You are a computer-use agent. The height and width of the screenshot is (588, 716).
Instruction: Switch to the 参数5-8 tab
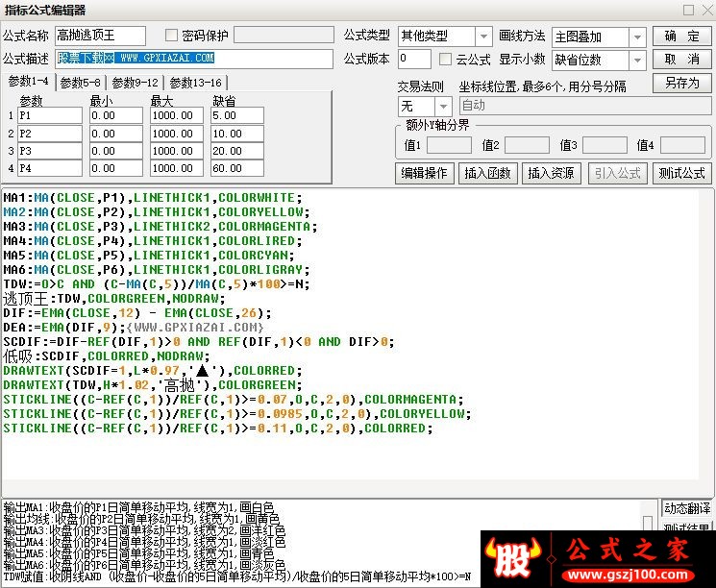81,83
